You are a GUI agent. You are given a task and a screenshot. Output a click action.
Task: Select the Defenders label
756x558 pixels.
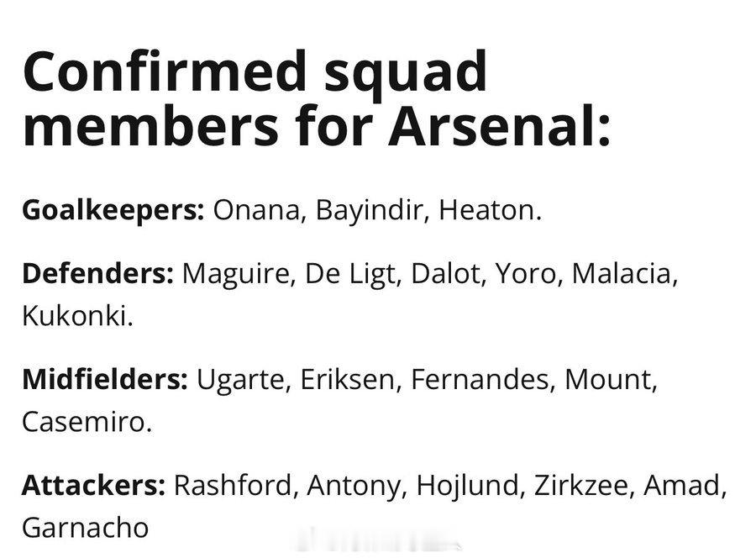(98, 273)
